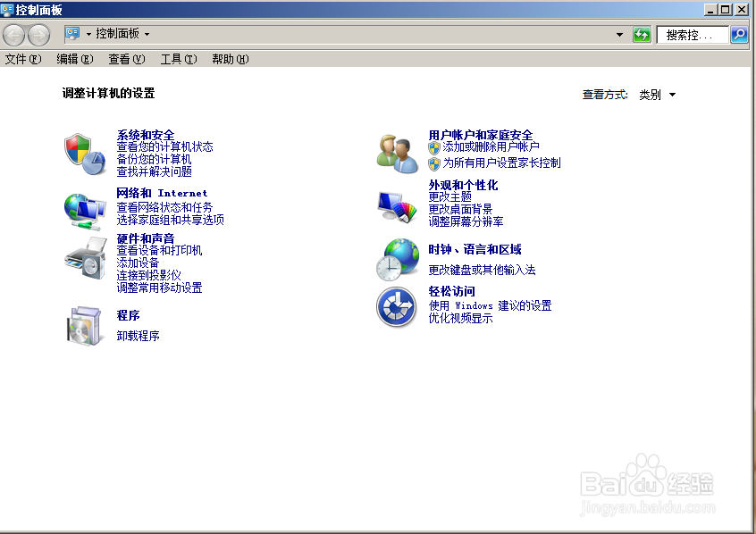The width and height of the screenshot is (756, 534).
Task: Click the 搜索控制面板 search input field
Action: [x=693, y=35]
